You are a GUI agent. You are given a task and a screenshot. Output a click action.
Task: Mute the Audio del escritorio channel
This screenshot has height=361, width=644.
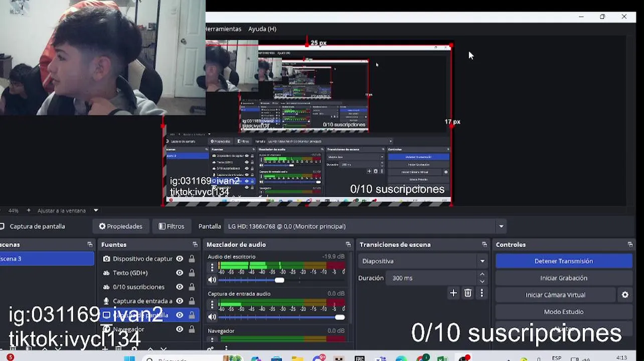(212, 280)
